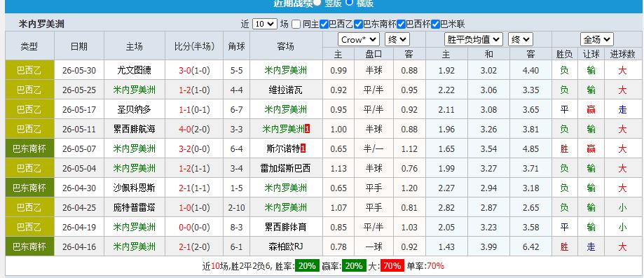Click the 让球 column header
The width and height of the screenshot is (644, 278).
point(591,54)
